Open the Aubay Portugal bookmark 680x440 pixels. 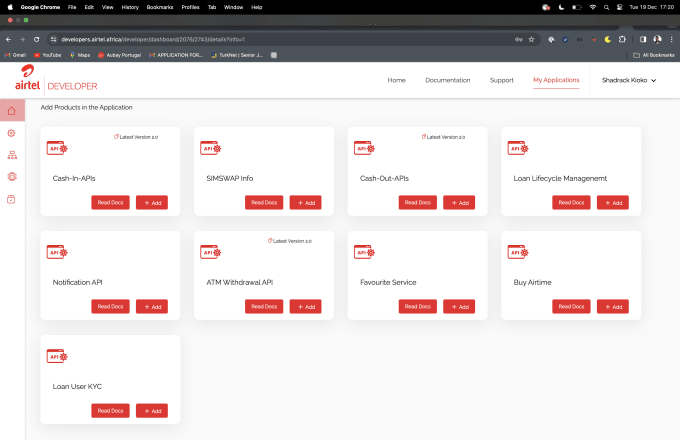[x=120, y=55]
